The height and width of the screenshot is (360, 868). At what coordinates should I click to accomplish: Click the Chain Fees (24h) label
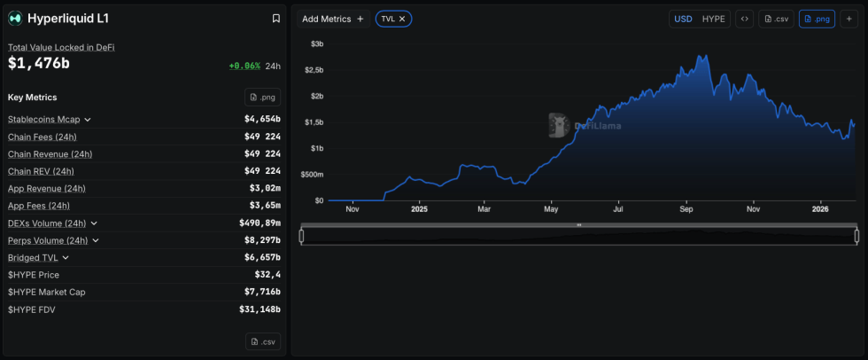tap(42, 137)
